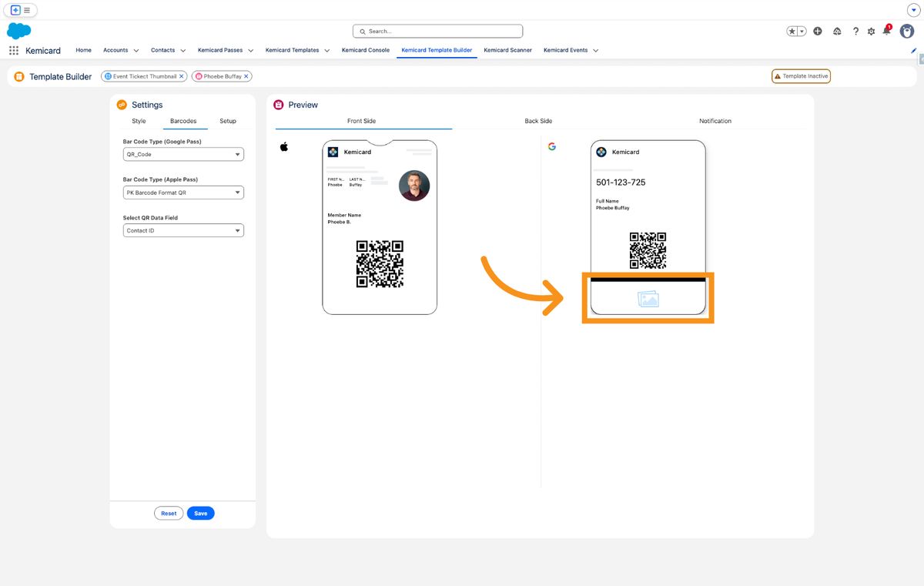924x586 pixels.
Task: Open the favorites list dropdown arrow
Action: point(802,31)
